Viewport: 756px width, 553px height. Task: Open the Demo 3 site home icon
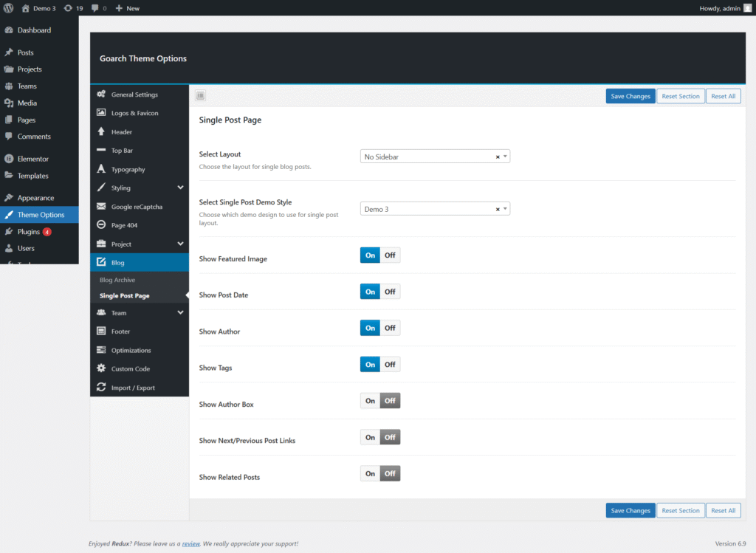pyautogui.click(x=26, y=8)
